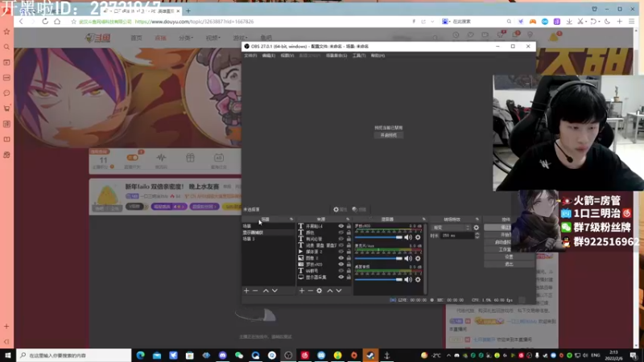Toggle lock icon of the 显示器采集 source
Screen dimensions: 644x362
349,277
